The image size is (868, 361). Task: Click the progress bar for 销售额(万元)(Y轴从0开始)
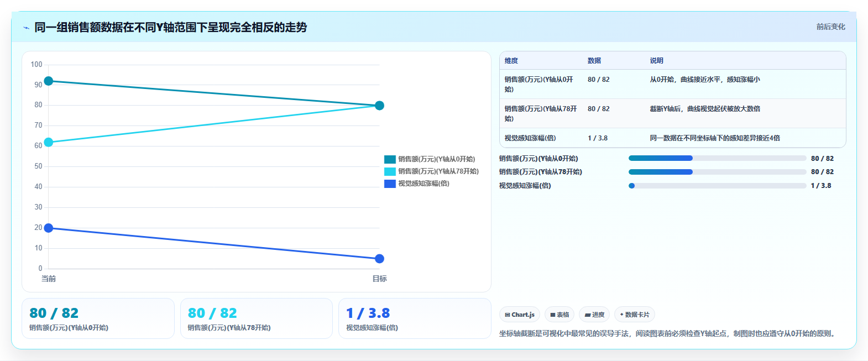[x=717, y=158]
